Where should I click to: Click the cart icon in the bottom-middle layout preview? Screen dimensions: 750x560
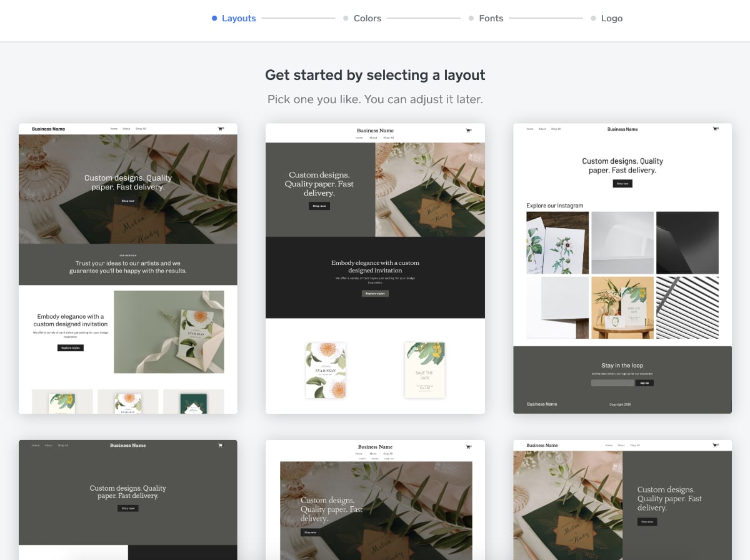pyautogui.click(x=468, y=447)
